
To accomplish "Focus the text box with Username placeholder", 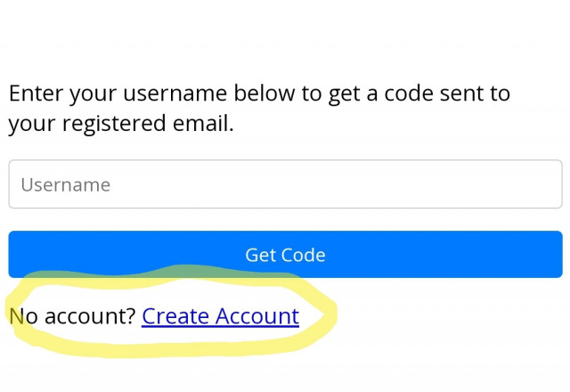I will (x=285, y=184).
